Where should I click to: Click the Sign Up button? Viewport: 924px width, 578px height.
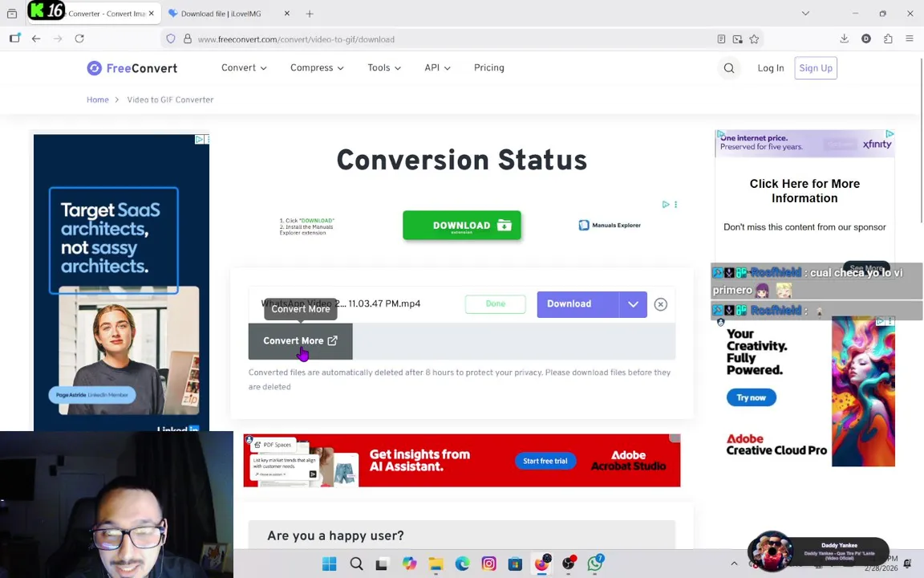(816, 67)
